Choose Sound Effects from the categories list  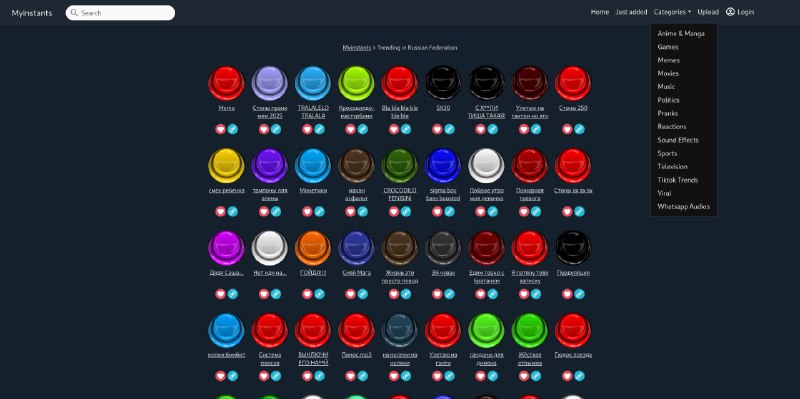click(x=678, y=140)
